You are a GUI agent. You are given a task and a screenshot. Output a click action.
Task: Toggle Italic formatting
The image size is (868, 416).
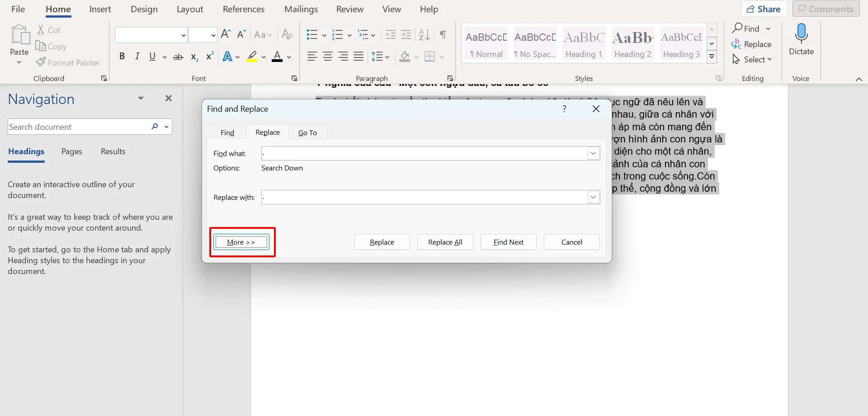tap(137, 57)
